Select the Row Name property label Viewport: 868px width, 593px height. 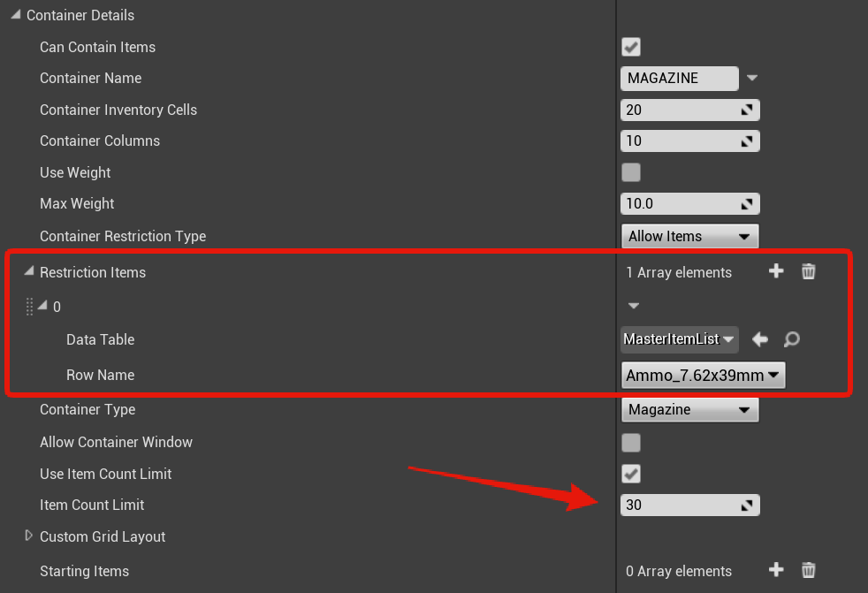coord(100,375)
